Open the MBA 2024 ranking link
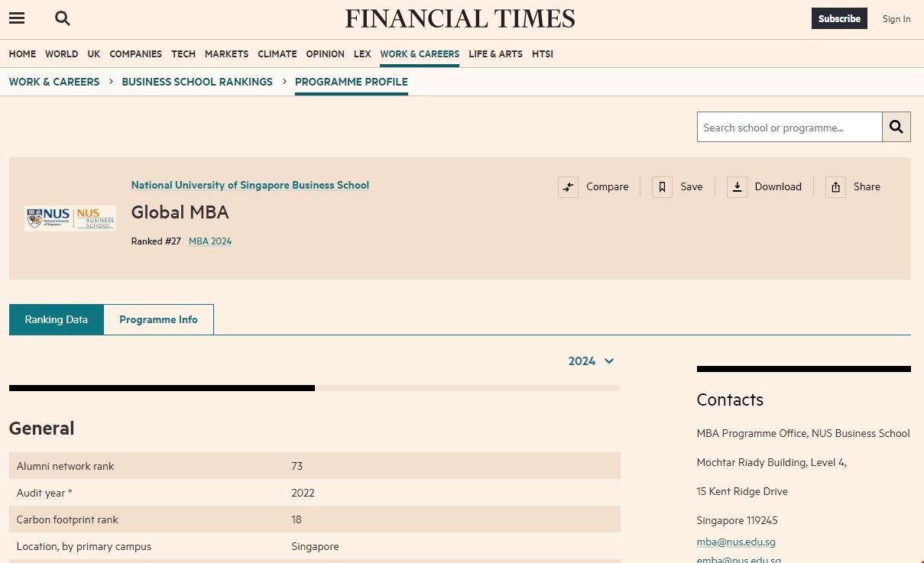The image size is (924, 563). (210, 241)
